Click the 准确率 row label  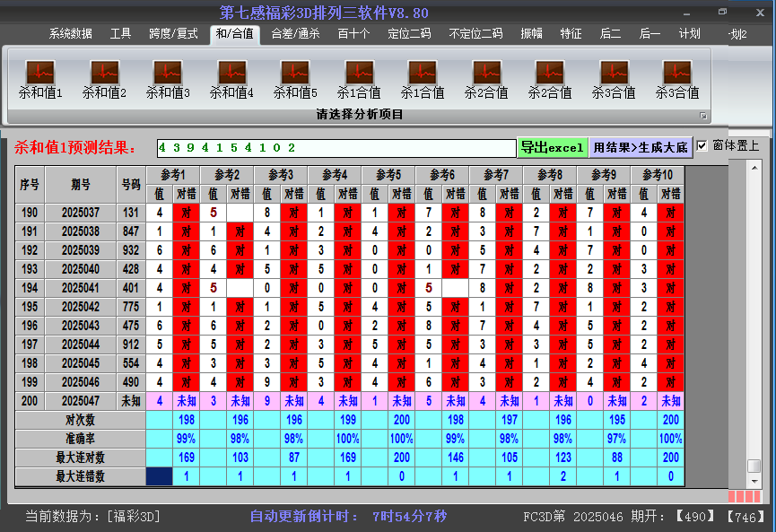(80, 439)
